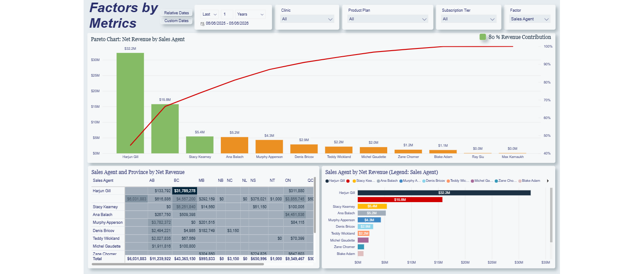The height and width of the screenshot is (274, 644).
Task: Click the $3,782,372 cell in Murphy Apperson row
Action: click(160, 222)
